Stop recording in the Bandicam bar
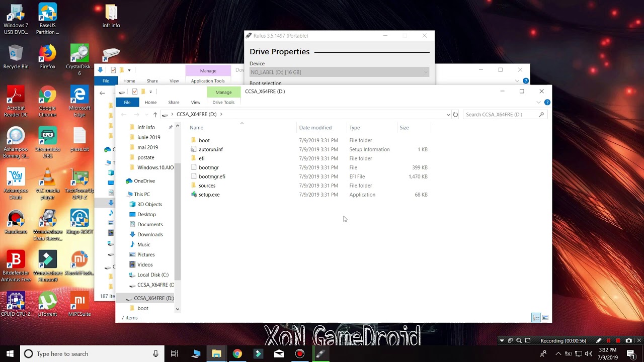 coord(618,340)
